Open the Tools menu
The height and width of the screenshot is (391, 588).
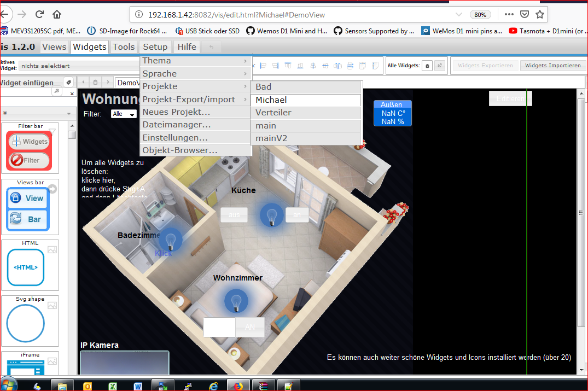click(x=124, y=47)
